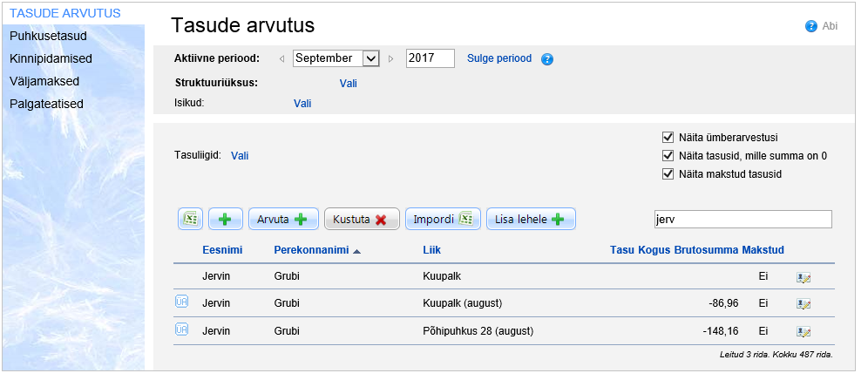Image resolution: width=868 pixels, height=380 pixels.
Task: Click ÜA icon on Põhipuhkus 28 row
Action: point(182,330)
